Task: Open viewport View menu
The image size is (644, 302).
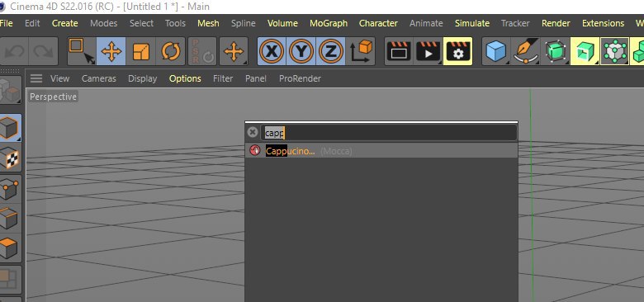Action: [x=60, y=78]
